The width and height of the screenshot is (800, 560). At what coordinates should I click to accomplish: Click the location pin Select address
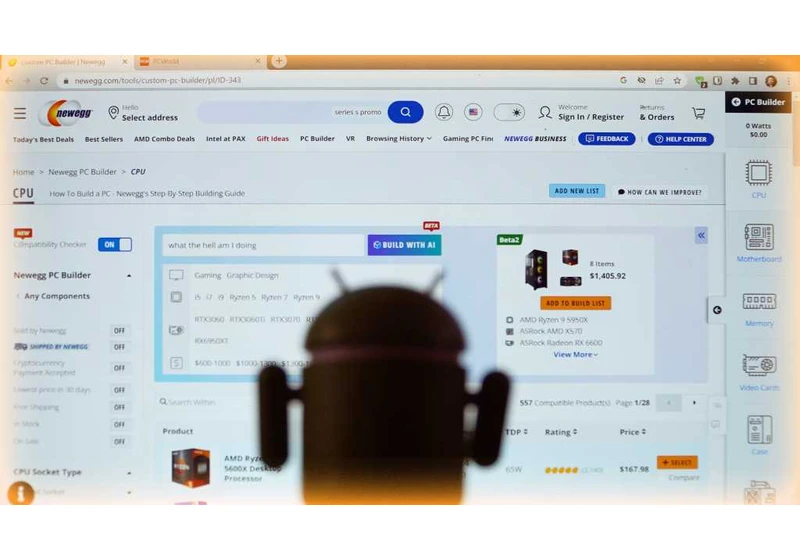click(143, 113)
